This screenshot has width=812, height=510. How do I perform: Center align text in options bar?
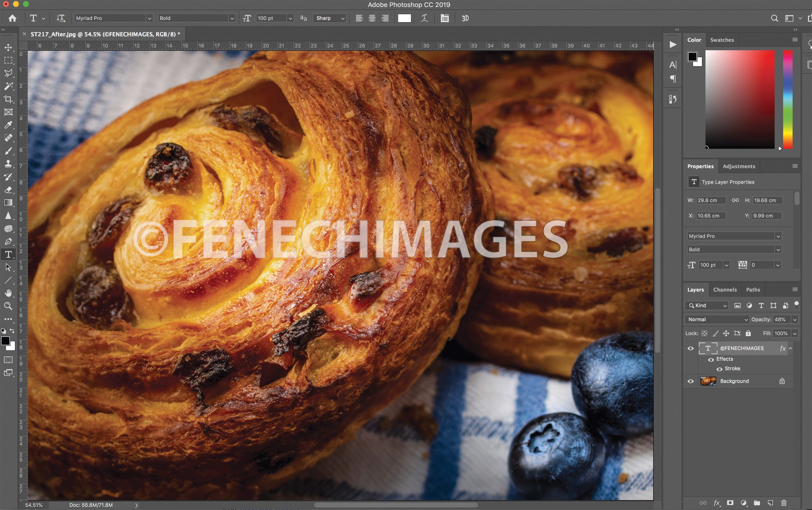(x=372, y=18)
